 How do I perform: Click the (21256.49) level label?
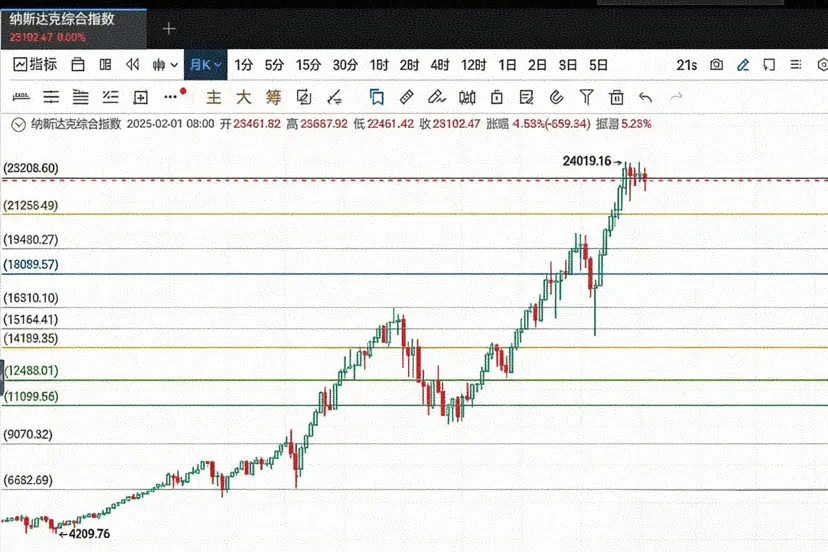click(x=31, y=205)
